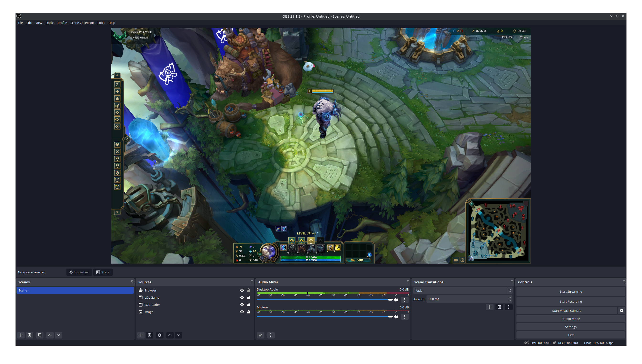642x364 pixels.
Task: Add a new source with plus icon
Action: (x=141, y=335)
